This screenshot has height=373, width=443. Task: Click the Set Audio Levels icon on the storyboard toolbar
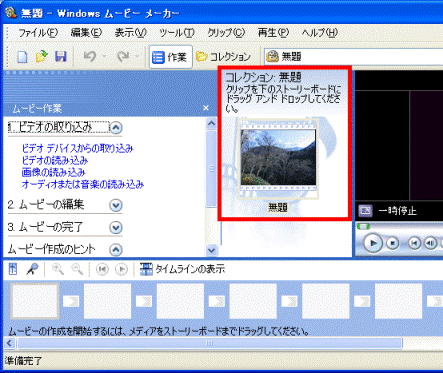tap(13, 269)
